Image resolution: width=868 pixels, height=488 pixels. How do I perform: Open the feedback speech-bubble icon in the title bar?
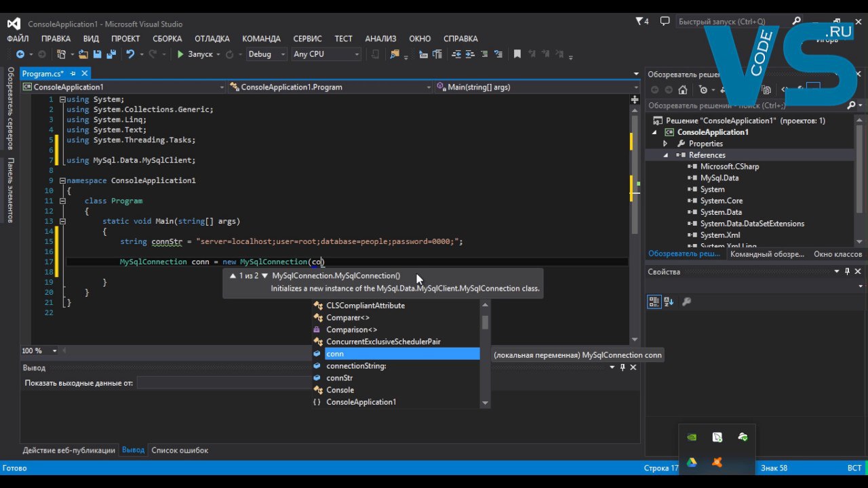665,22
